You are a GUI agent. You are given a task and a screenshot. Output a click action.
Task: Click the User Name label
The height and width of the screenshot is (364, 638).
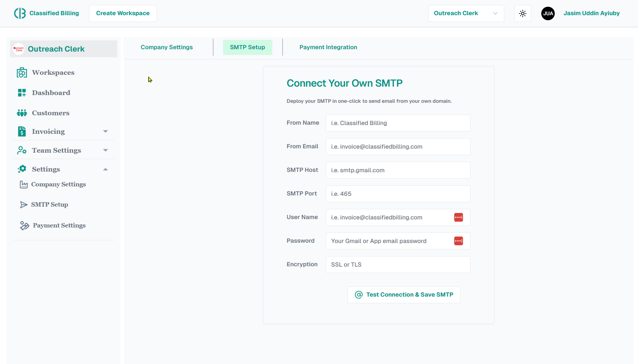[x=302, y=217]
